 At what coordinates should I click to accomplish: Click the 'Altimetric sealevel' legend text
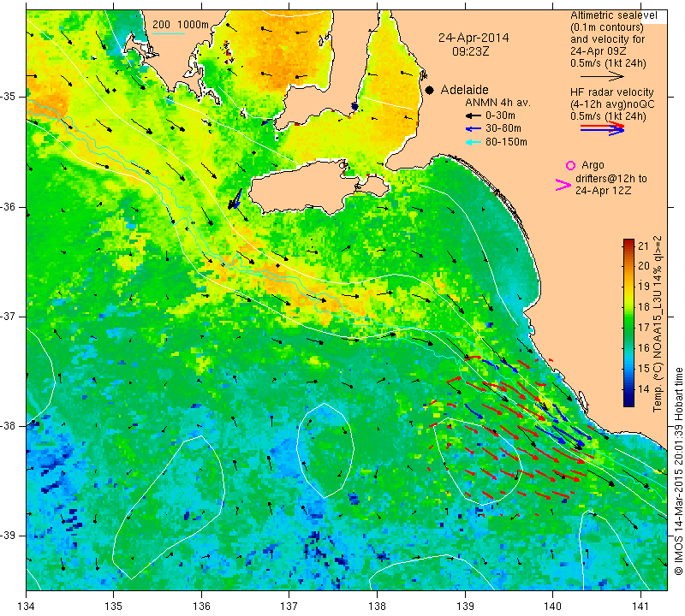613,15
